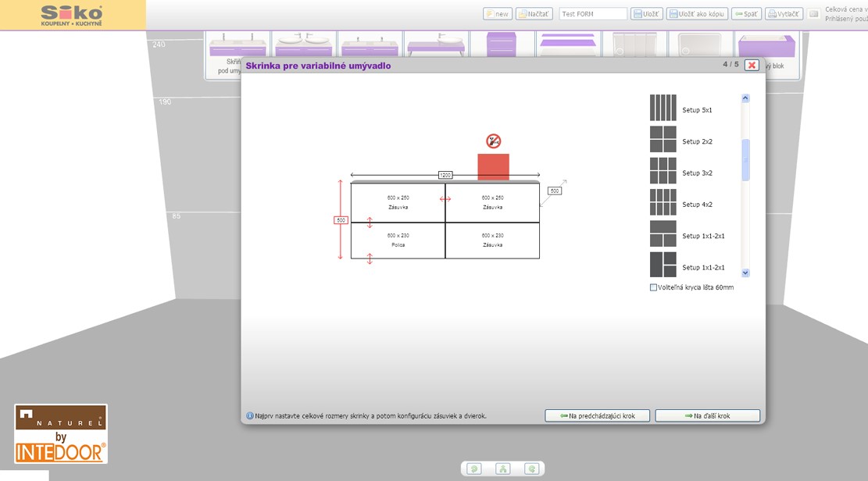Click the center view icon in the bottom bar

click(502, 469)
